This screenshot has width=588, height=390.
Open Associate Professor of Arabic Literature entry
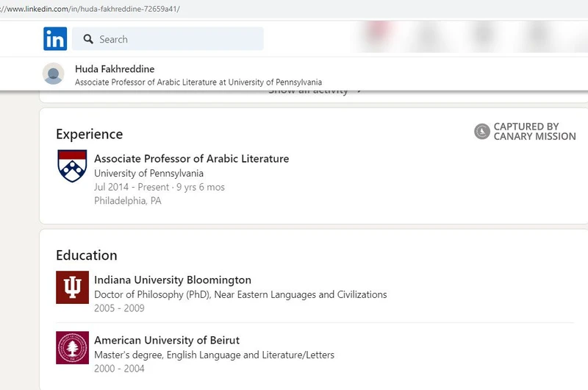pos(192,159)
